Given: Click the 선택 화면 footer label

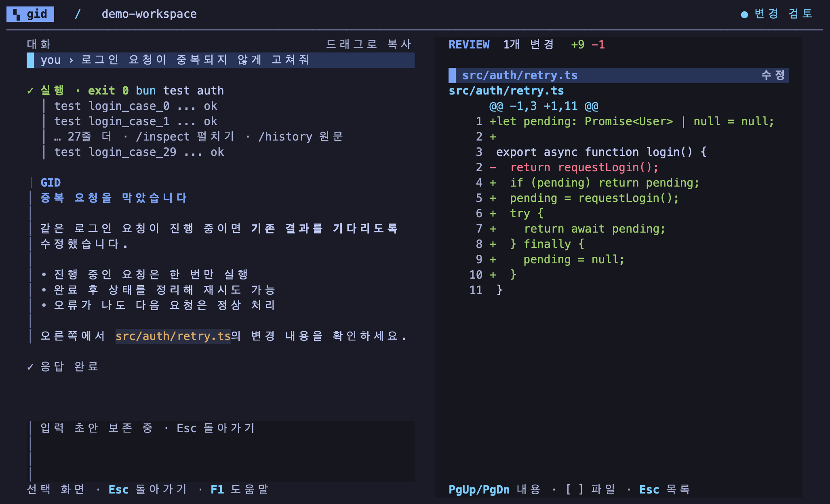Looking at the screenshot, I should [x=56, y=489].
